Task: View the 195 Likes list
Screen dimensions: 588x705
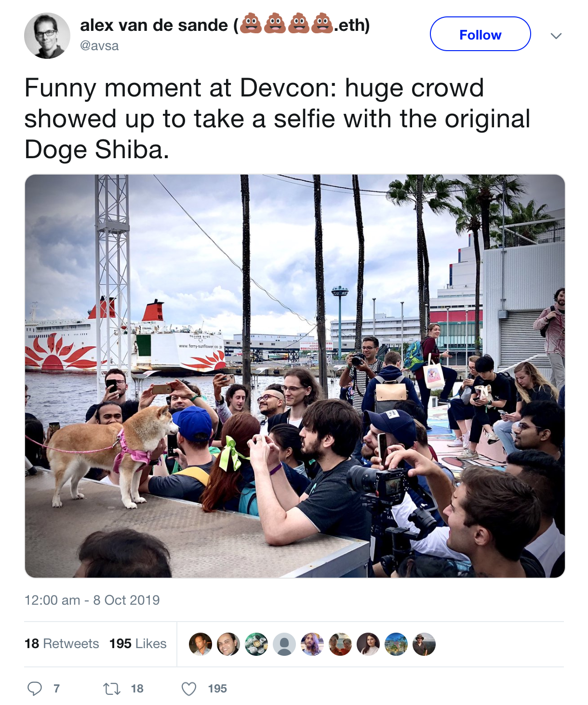Action: 138,644
